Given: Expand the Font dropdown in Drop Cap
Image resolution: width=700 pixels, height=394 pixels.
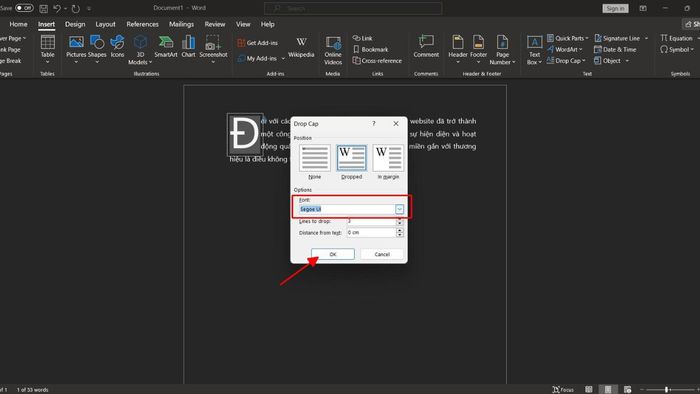Looking at the screenshot, I should click(399, 209).
